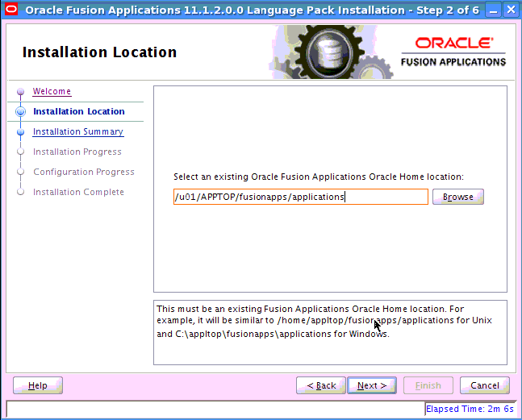Click the Installation Summary step bullet

pyautogui.click(x=21, y=131)
